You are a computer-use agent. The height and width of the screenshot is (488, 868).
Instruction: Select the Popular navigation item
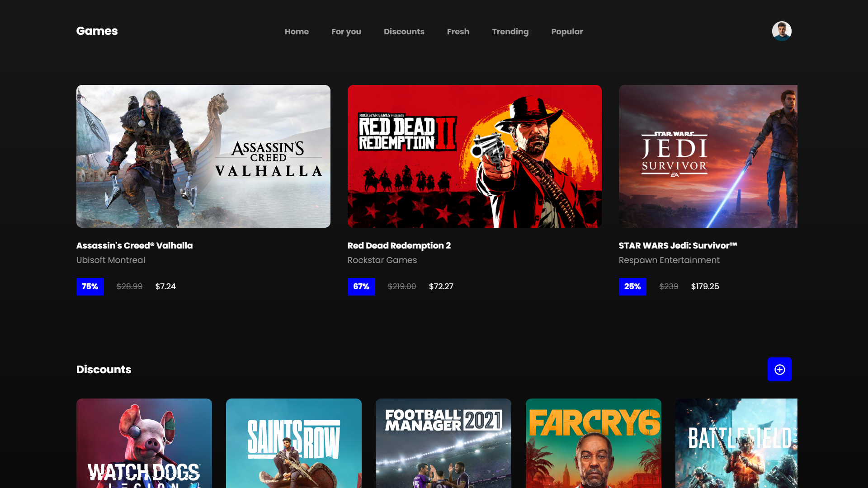(567, 32)
